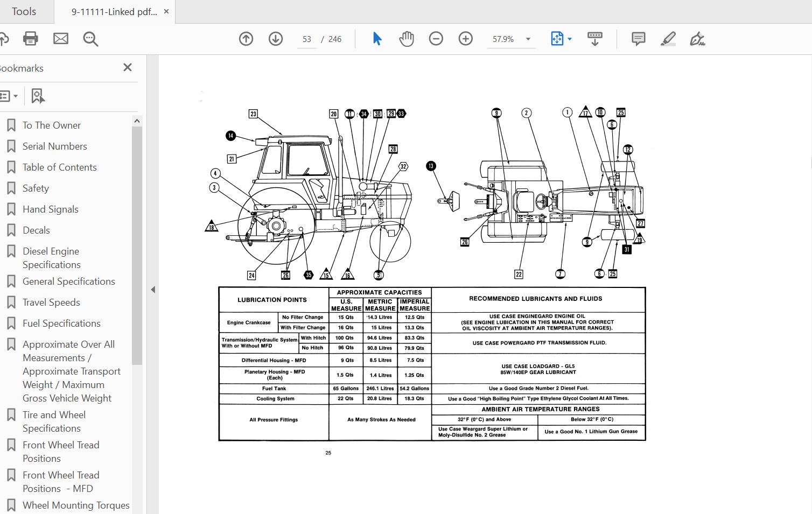The width and height of the screenshot is (812, 514).
Task: Click the sign document pen icon
Action: coord(697,39)
